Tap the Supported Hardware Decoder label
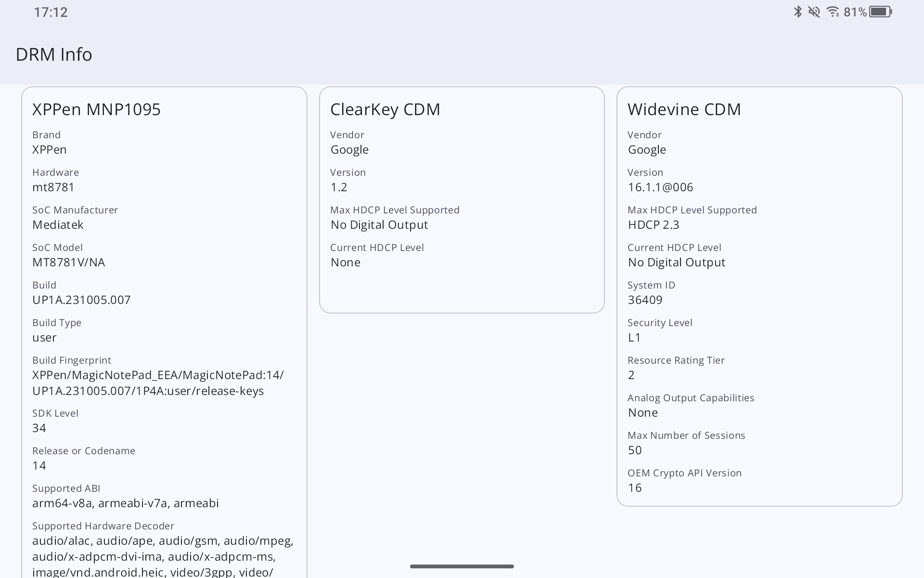 click(x=103, y=526)
